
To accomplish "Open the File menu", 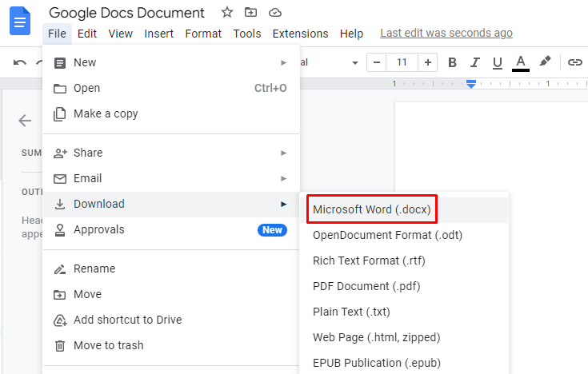I will [x=57, y=34].
